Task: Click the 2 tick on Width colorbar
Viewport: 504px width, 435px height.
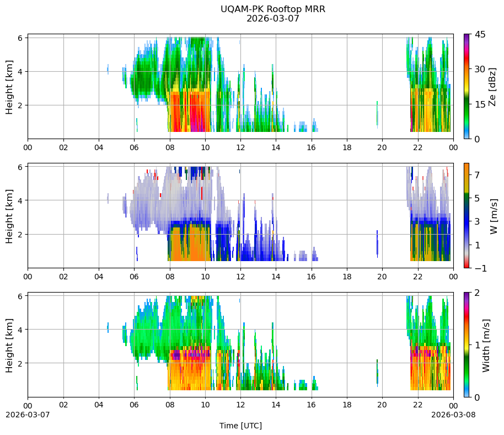Action: click(477, 293)
